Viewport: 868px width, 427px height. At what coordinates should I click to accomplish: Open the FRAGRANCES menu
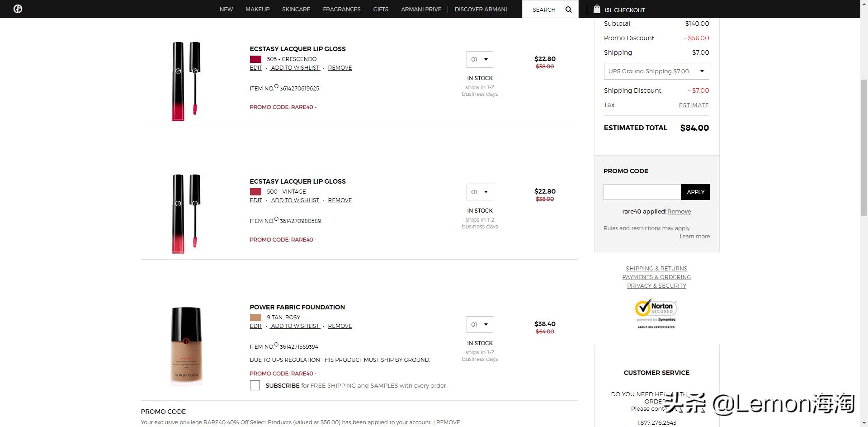[342, 9]
